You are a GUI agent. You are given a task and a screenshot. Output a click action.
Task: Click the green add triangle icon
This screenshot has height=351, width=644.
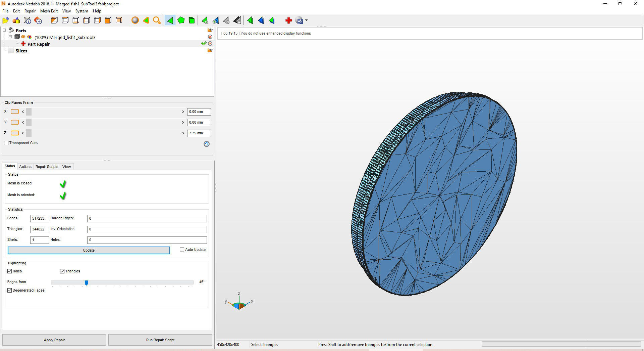[x=205, y=20]
